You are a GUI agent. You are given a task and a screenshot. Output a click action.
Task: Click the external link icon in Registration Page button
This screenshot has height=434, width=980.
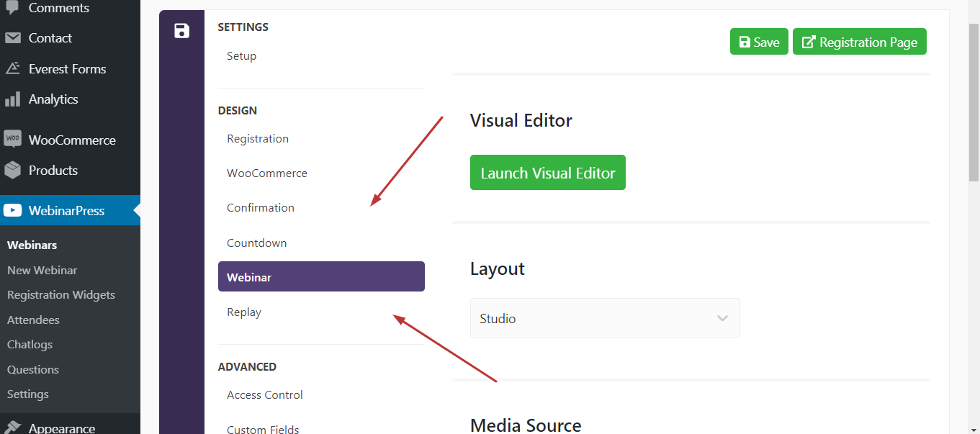(x=809, y=42)
